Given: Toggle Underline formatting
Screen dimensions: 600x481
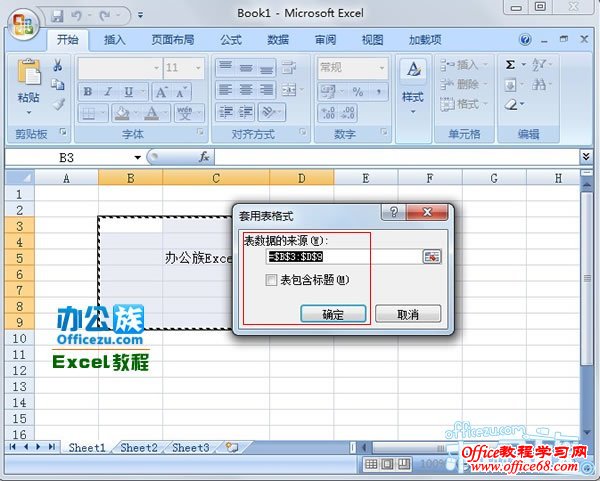Looking at the screenshot, I should (x=129, y=92).
